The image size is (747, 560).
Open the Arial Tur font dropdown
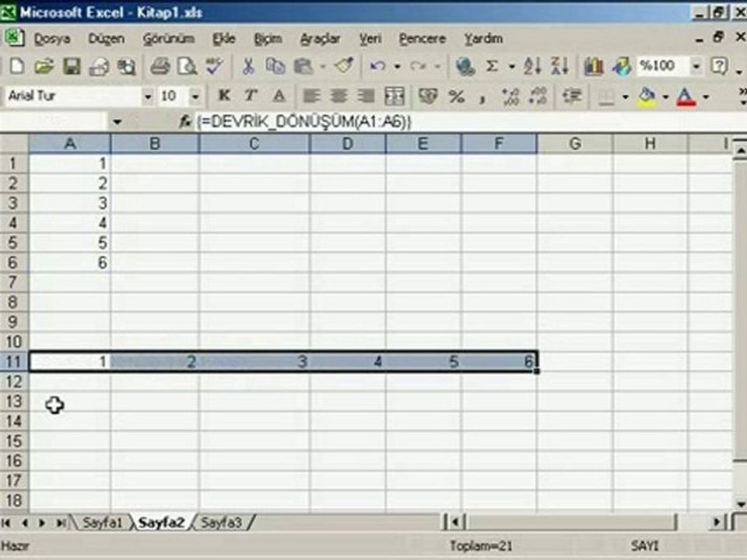point(148,97)
